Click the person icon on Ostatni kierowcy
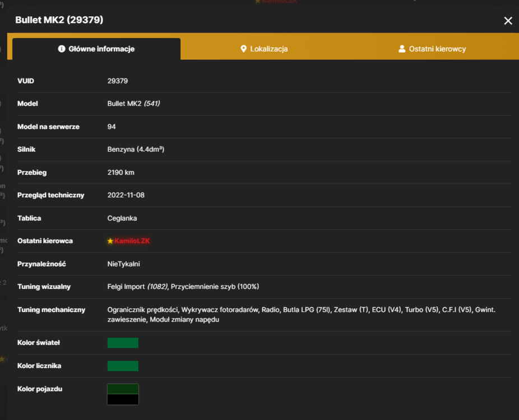Viewport: 519px width, 420px height. pyautogui.click(x=402, y=49)
